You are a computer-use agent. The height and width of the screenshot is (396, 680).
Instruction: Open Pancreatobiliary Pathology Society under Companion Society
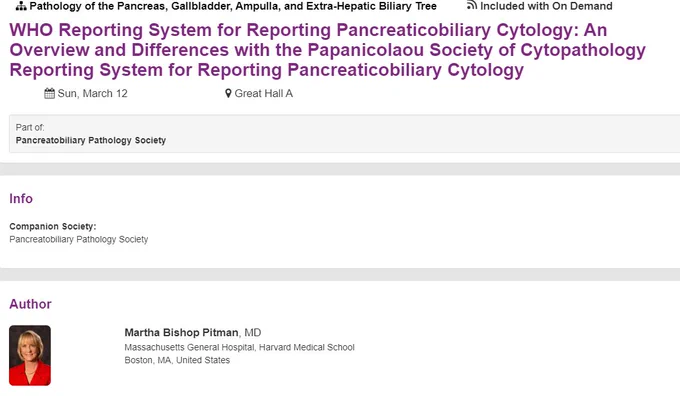pyautogui.click(x=78, y=239)
